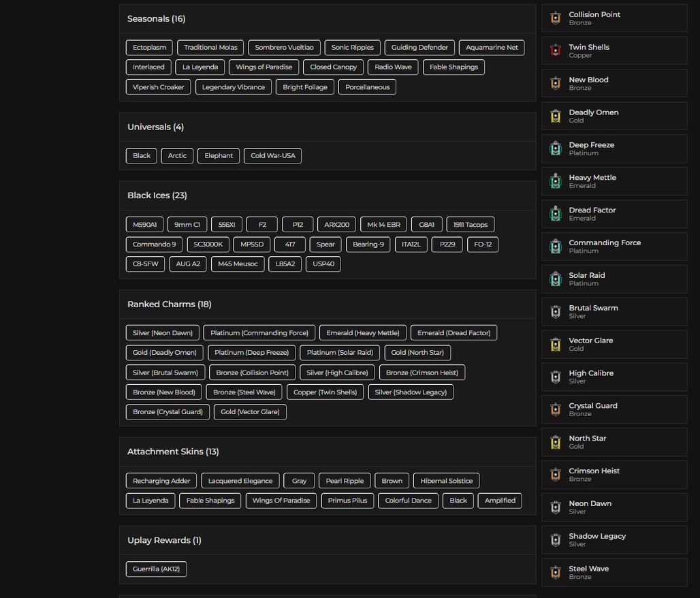Pick the USP40 Black Ice tag
The width and height of the screenshot is (700, 598).
[x=323, y=264]
